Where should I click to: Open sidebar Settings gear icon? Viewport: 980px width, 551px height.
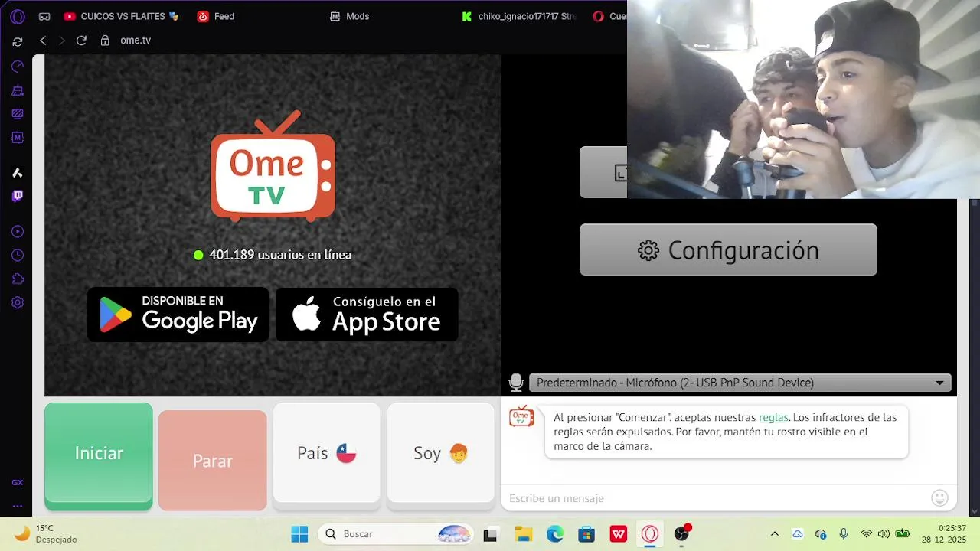[x=18, y=302]
